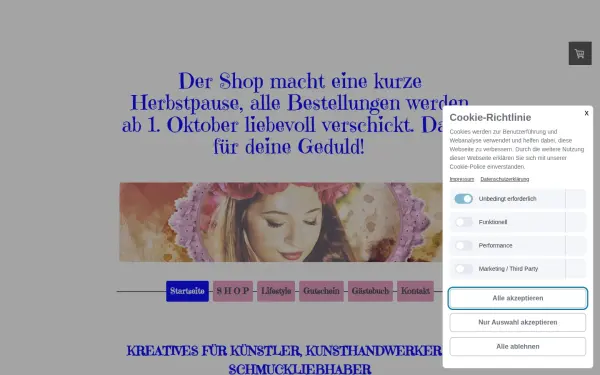Click the cookie description paragraph text
The image size is (600, 375).
(x=517, y=149)
